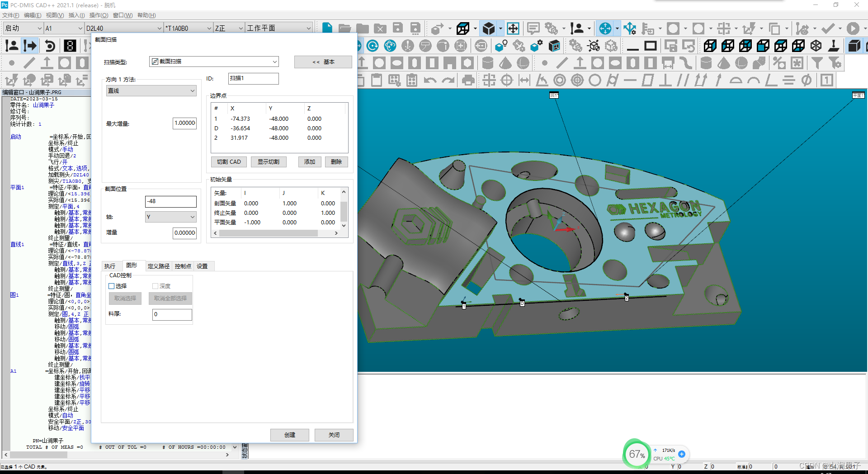
Task: Click the << 基本 button
Action: (323, 62)
